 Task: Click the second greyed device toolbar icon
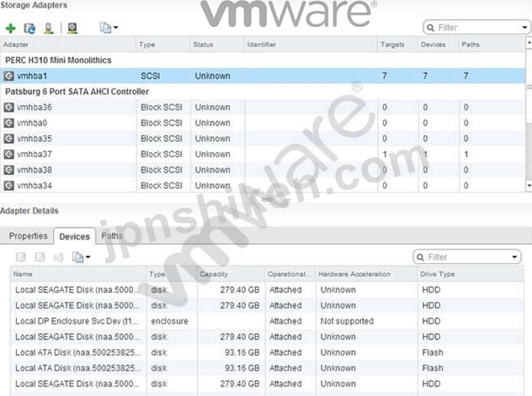[x=40, y=257]
